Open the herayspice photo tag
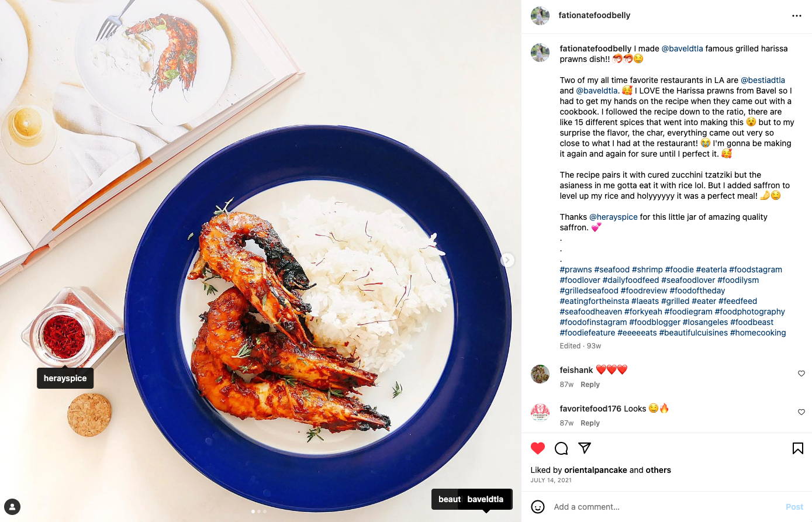This screenshot has height=522, width=812. click(65, 378)
